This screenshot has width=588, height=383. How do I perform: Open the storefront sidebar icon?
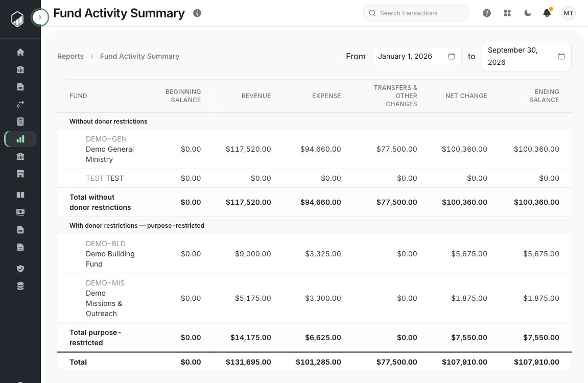click(x=20, y=174)
